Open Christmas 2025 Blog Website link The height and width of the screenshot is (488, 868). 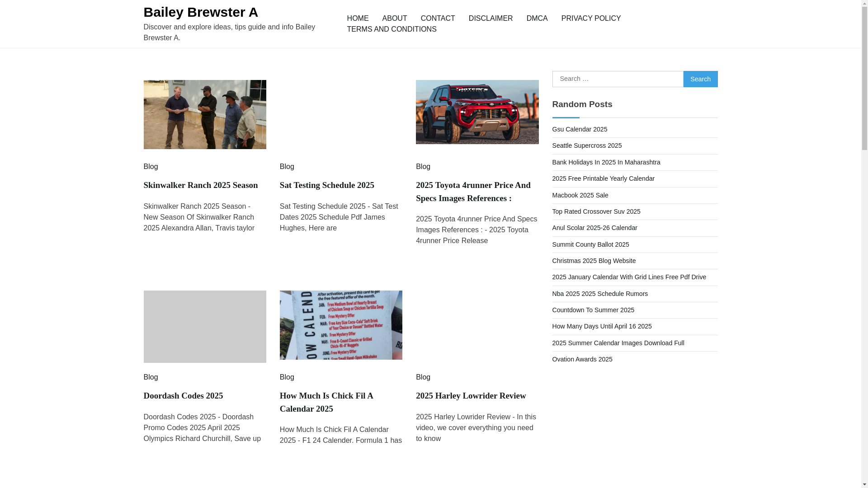pyautogui.click(x=594, y=261)
